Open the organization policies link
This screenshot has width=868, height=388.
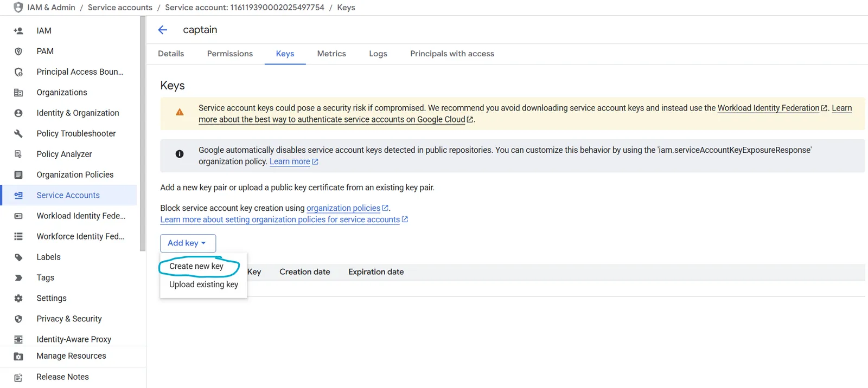tap(343, 209)
